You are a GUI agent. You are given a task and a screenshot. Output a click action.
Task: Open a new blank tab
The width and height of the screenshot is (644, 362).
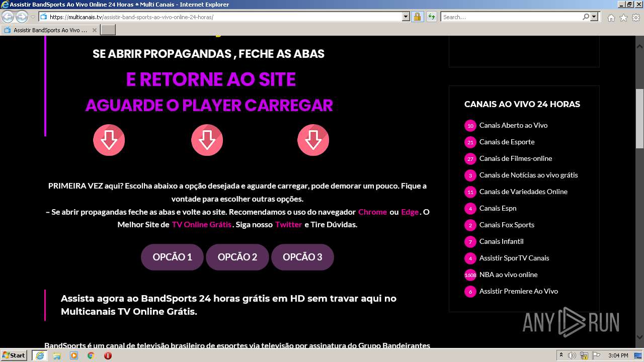coord(108,30)
